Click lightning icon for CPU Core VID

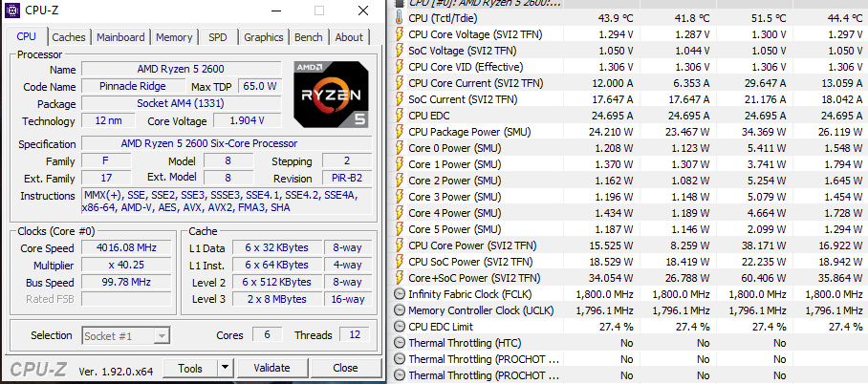(x=400, y=67)
